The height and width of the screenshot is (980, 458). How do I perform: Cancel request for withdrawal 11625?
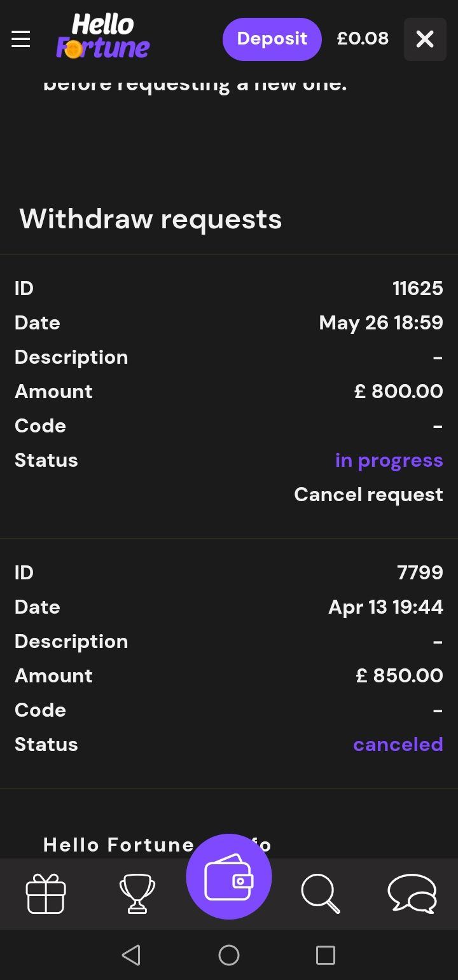coord(368,495)
